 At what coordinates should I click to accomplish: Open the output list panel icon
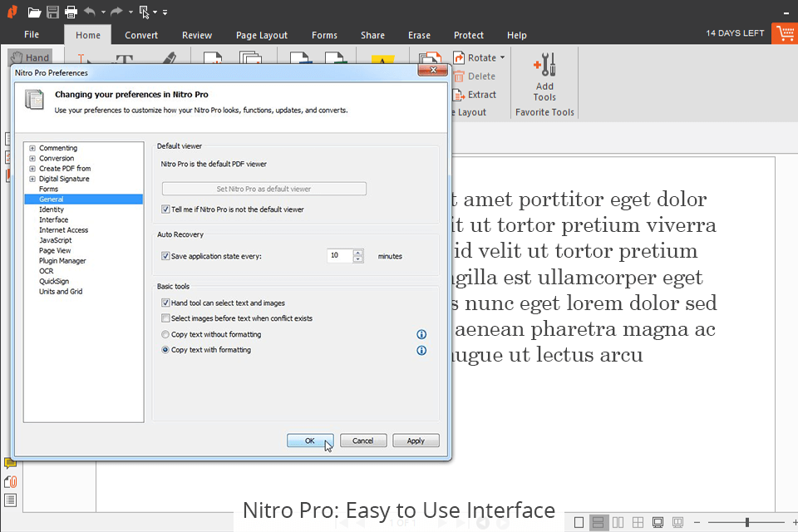pyautogui.click(x=10, y=500)
